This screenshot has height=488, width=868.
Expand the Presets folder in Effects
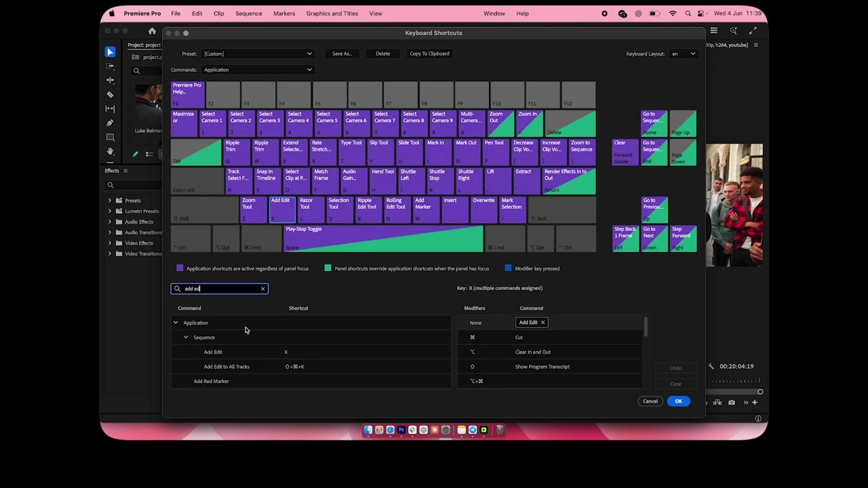[110, 201]
